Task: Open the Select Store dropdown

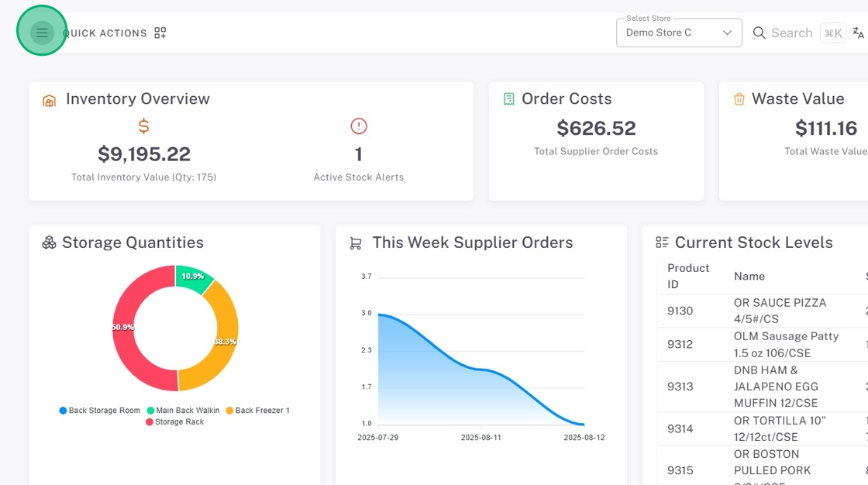Action: point(679,33)
